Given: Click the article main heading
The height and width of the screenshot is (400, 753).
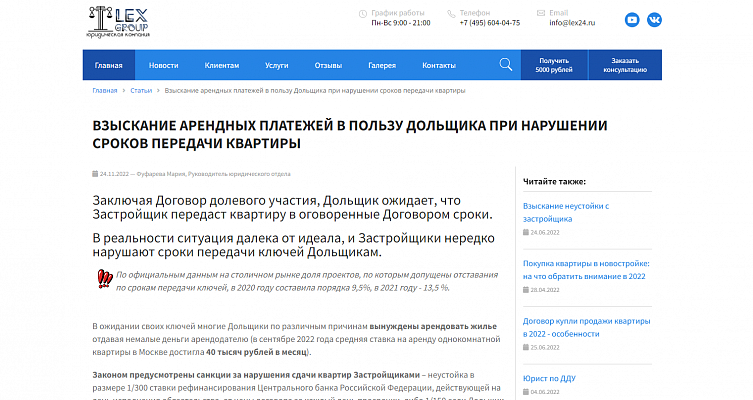Looking at the screenshot, I should [x=350, y=134].
